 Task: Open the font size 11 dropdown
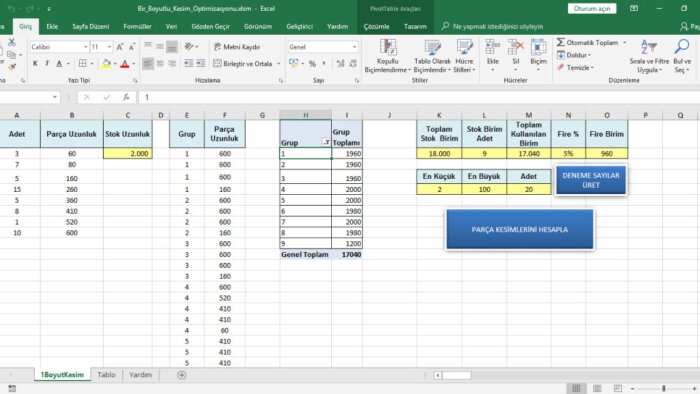109,47
